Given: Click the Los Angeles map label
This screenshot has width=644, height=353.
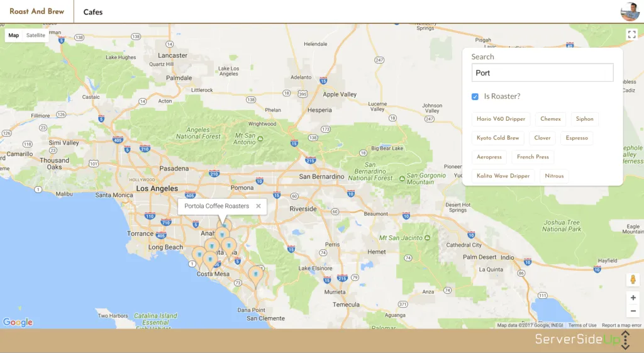Looking at the screenshot, I should pos(157,189).
